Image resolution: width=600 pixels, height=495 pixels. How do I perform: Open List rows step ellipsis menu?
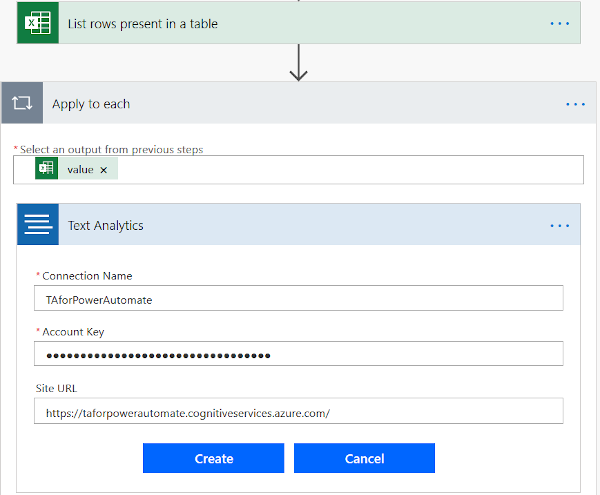pos(560,23)
